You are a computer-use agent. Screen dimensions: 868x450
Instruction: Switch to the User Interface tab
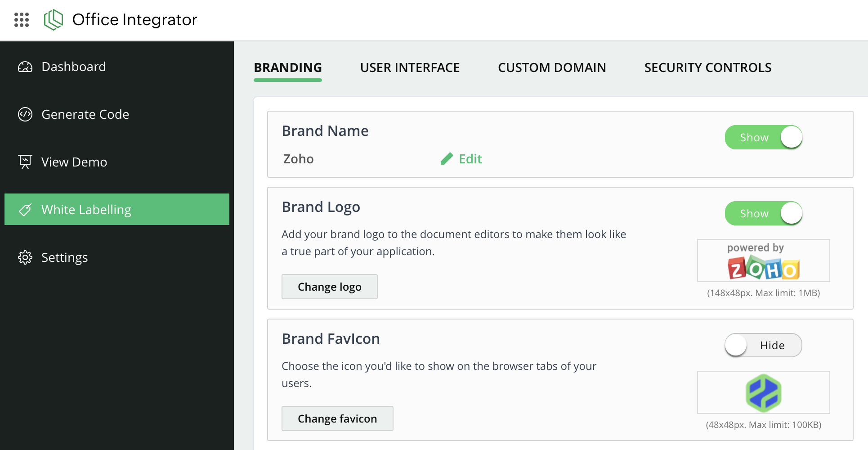click(410, 67)
